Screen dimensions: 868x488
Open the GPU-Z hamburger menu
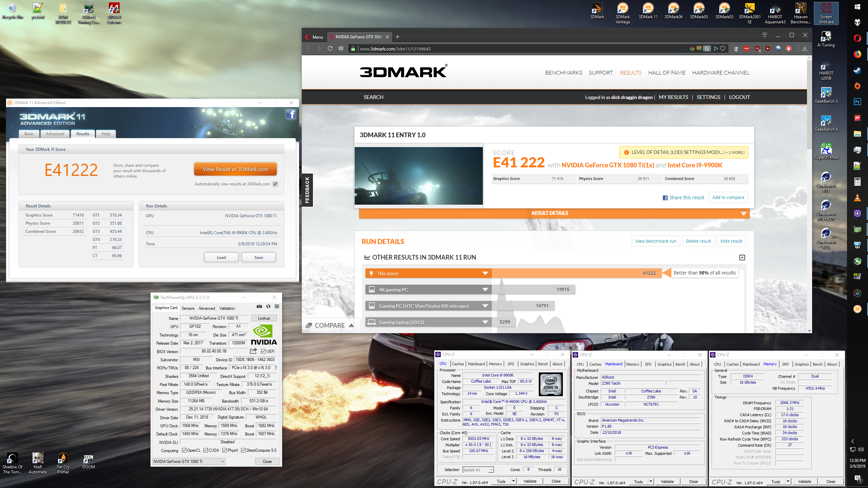[277, 306]
